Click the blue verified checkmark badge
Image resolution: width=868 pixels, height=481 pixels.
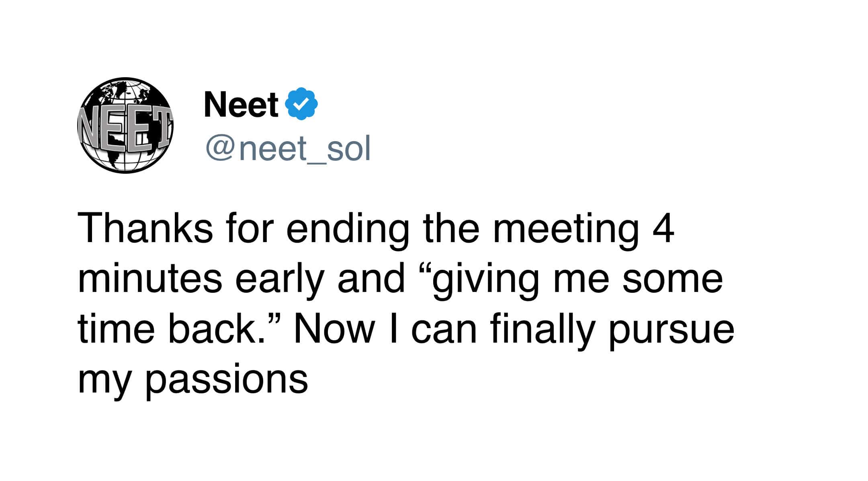coord(301,104)
